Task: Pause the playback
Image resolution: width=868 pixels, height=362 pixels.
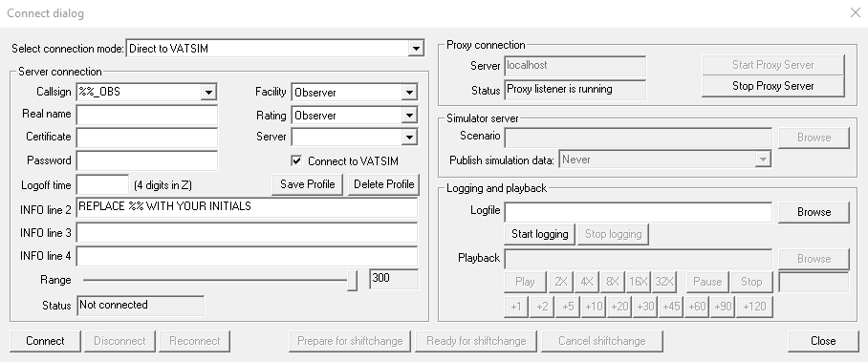Action: click(x=706, y=282)
